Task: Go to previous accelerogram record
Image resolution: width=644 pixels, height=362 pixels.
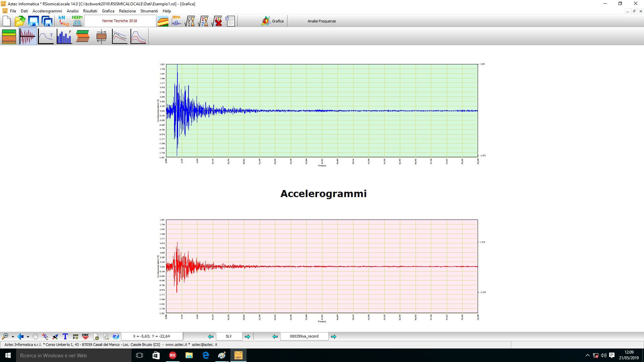Action: [275, 336]
